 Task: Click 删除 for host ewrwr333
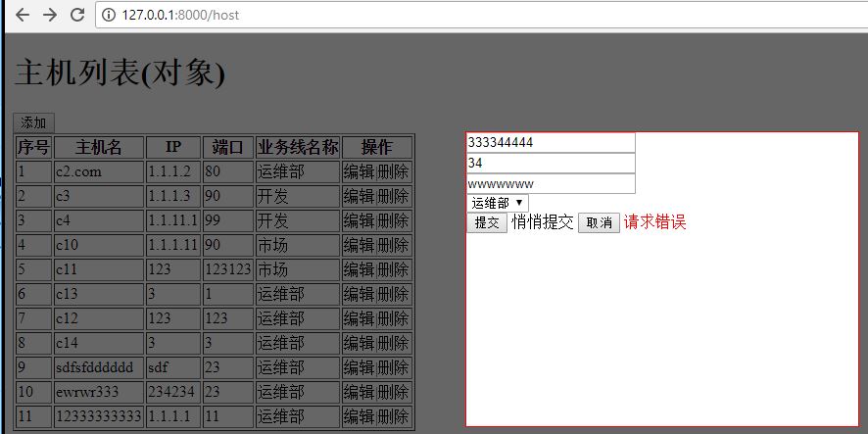393,392
